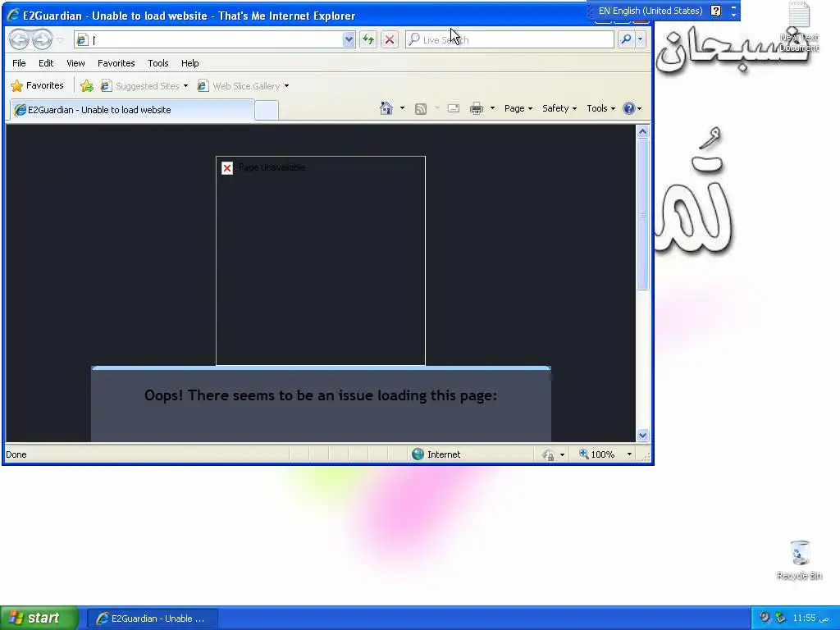Open the Help menu
The image size is (840, 630).
click(x=189, y=63)
